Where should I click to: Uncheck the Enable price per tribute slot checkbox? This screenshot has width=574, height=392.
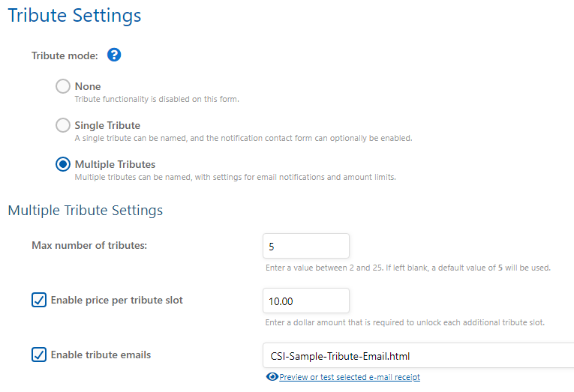[39, 300]
